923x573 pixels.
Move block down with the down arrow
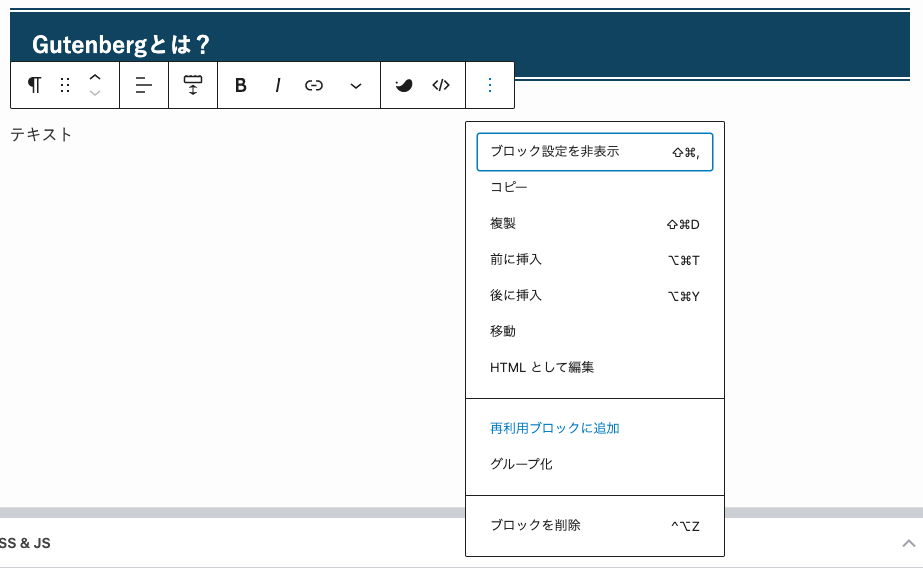click(x=95, y=93)
